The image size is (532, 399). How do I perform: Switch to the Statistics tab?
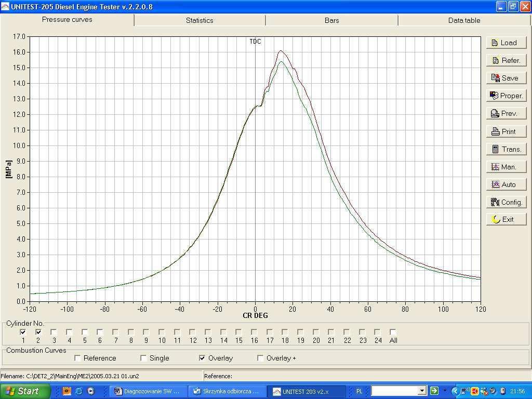[x=199, y=20]
